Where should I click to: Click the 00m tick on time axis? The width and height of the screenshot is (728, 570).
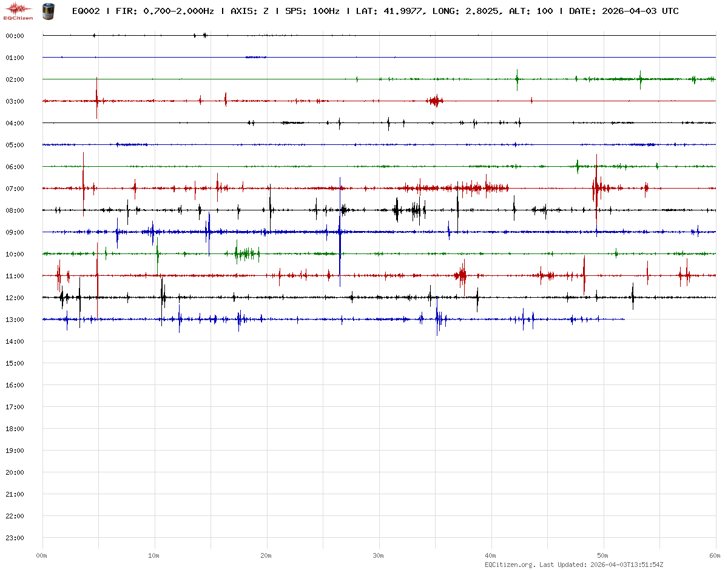[x=42, y=555]
